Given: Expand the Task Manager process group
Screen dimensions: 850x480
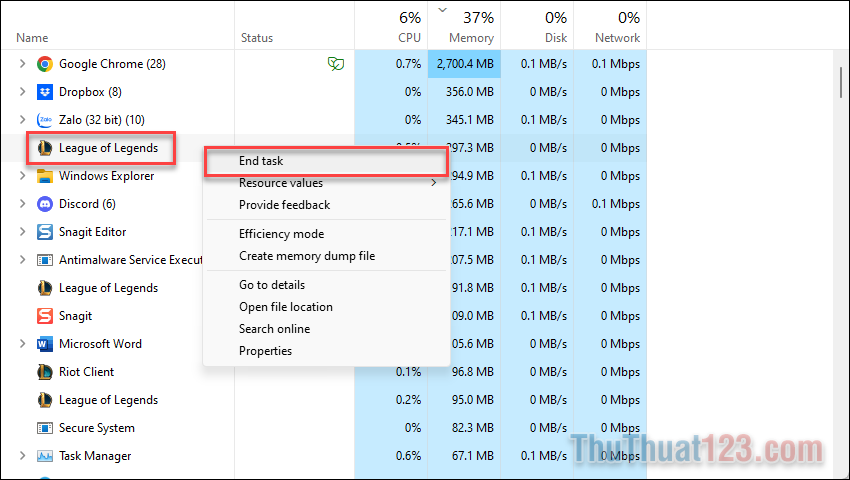Looking at the screenshot, I should pyautogui.click(x=22, y=456).
